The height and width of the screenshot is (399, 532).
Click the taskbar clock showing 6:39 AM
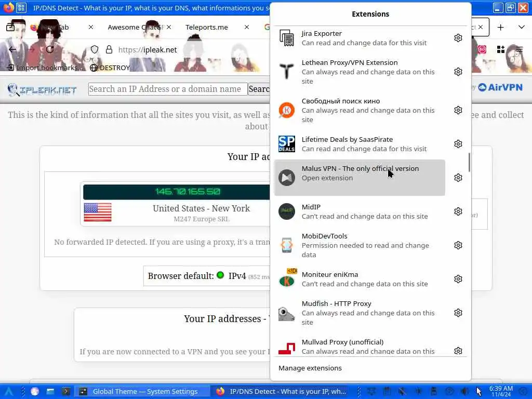tap(501, 391)
